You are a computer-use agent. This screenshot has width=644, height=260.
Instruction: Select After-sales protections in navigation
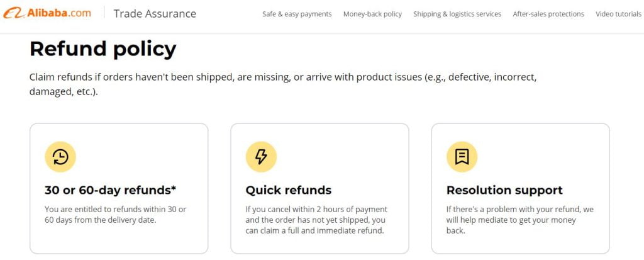pyautogui.click(x=548, y=14)
